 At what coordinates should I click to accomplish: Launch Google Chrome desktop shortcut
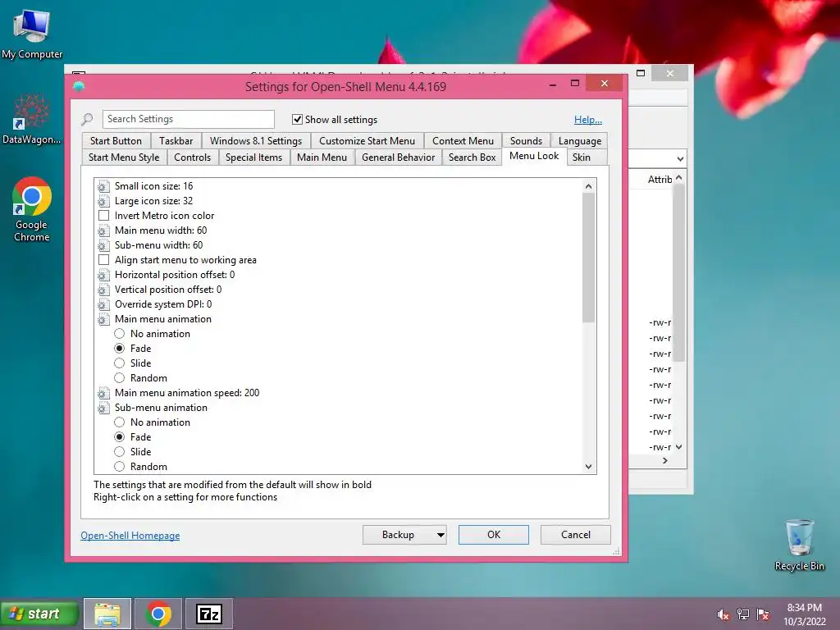pos(32,209)
